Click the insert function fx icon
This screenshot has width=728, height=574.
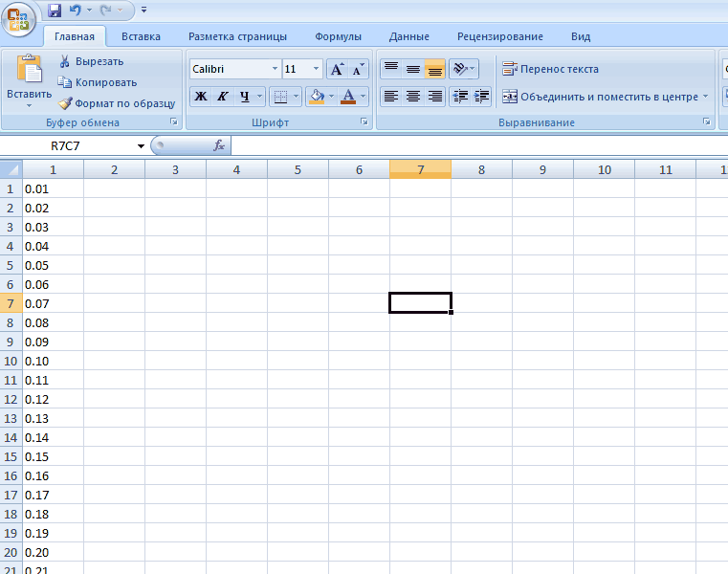pos(218,145)
